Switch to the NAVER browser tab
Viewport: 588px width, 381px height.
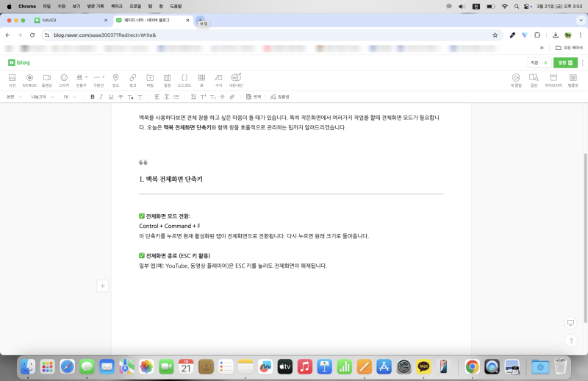click(x=71, y=21)
